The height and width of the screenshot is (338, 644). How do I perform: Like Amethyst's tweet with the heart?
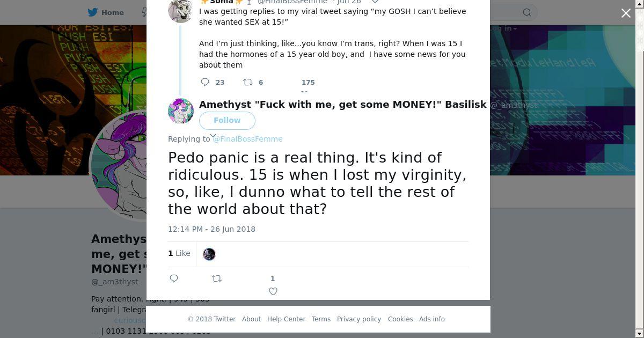pos(273,291)
